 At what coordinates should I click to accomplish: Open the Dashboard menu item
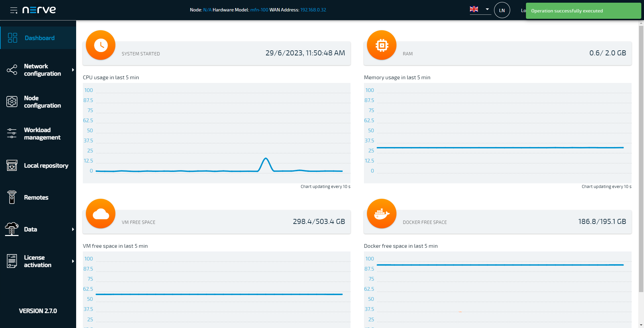39,38
